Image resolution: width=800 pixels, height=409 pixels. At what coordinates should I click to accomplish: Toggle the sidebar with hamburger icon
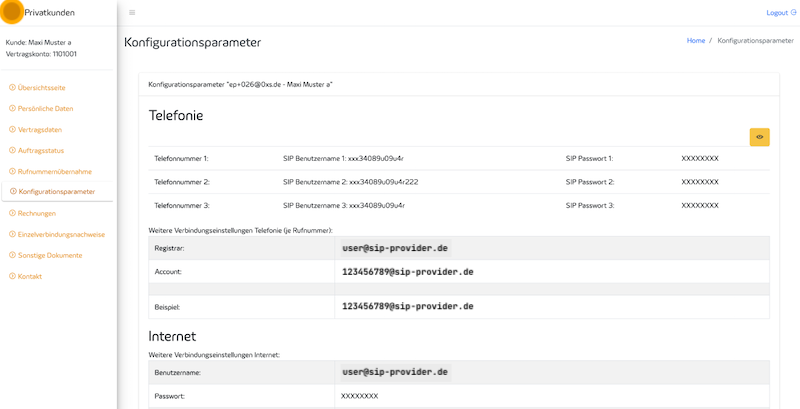132,13
